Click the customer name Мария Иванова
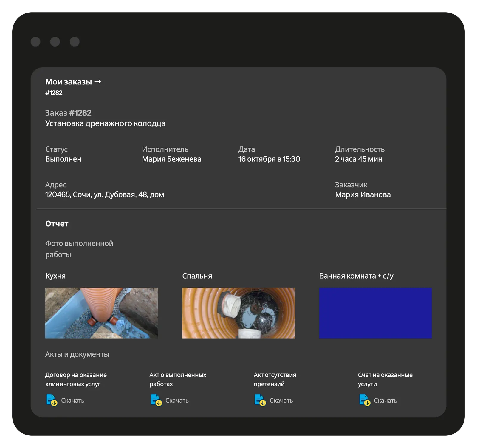The image size is (477, 448). click(x=363, y=194)
